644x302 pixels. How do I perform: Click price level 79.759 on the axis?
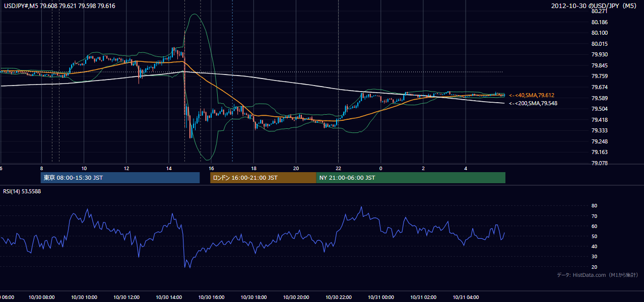click(x=600, y=76)
